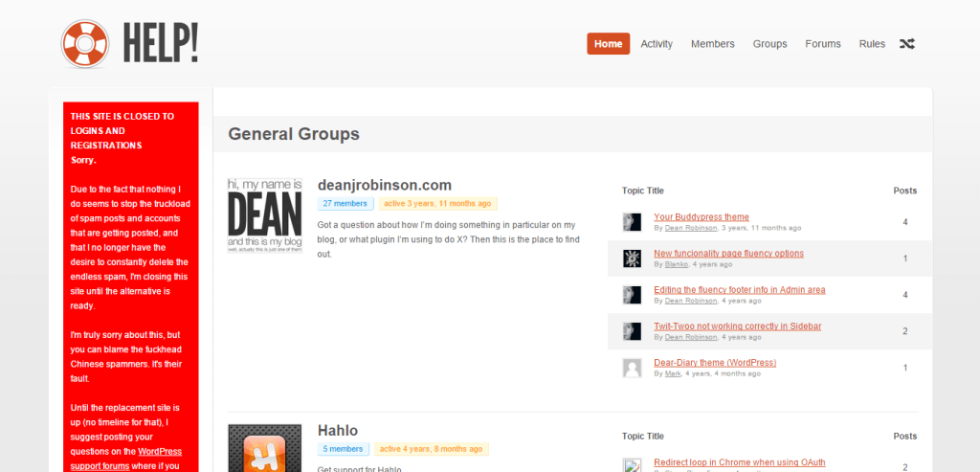
Task: Click the active 4 years, 8 months ago badge
Action: 432,449
